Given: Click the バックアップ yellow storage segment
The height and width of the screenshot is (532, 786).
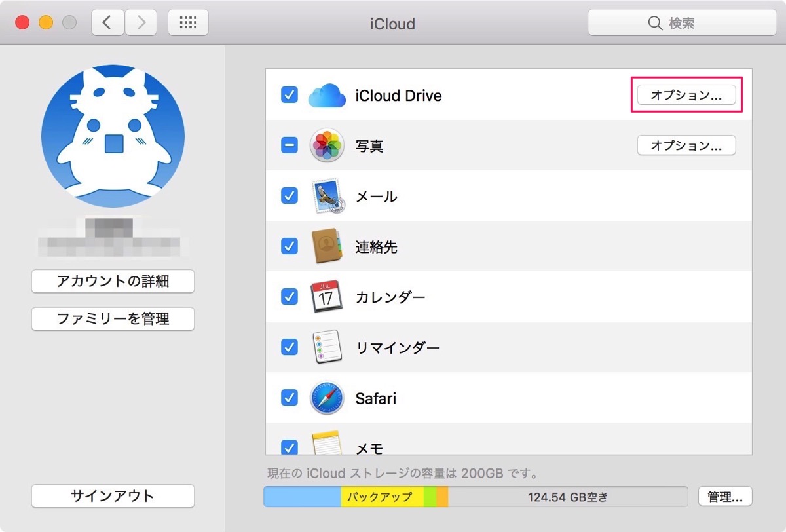Looking at the screenshot, I should pyautogui.click(x=382, y=497).
